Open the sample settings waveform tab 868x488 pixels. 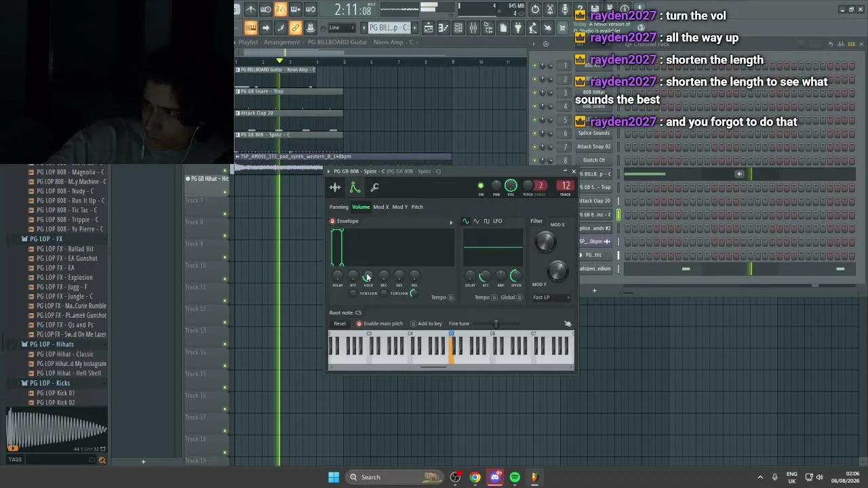[x=335, y=188]
